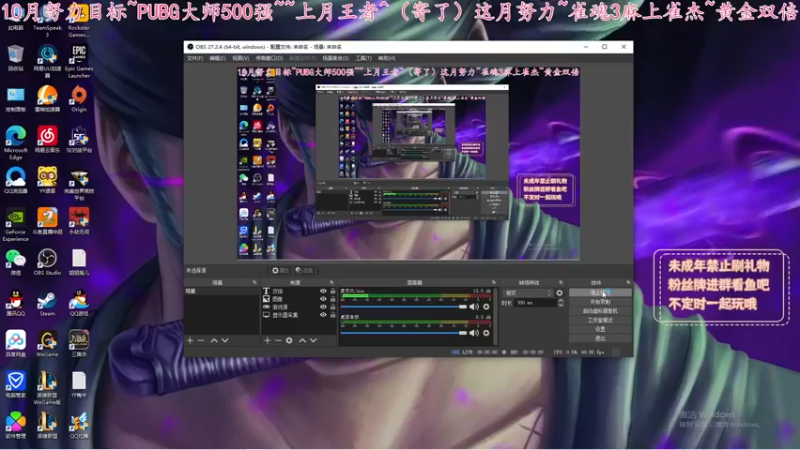The image size is (800, 450).
Task: Pop out the Sources dock panel
Action: (x=332, y=282)
